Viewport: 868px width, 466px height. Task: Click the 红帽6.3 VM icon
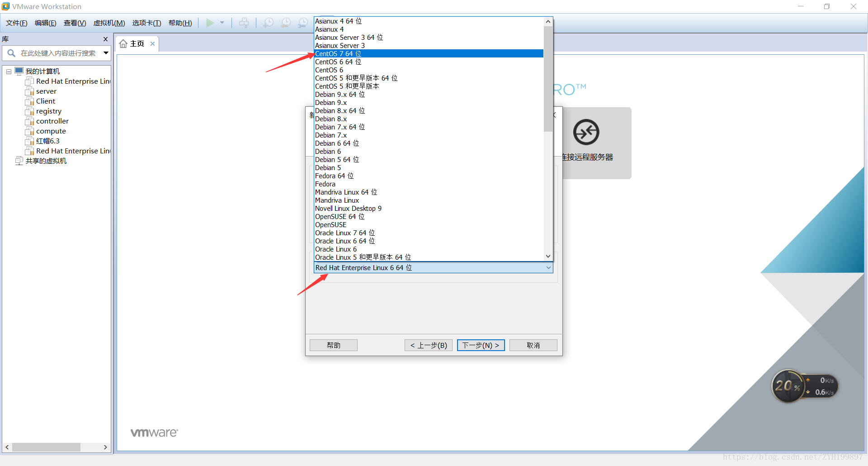(x=29, y=141)
